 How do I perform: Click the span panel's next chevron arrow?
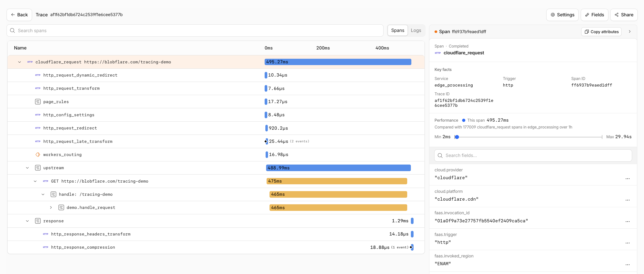pos(630,32)
